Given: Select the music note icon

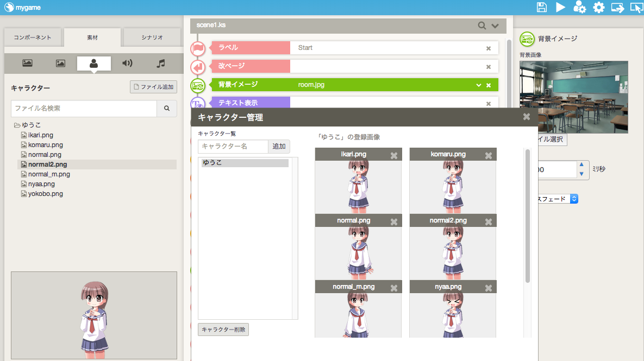Looking at the screenshot, I should (160, 63).
